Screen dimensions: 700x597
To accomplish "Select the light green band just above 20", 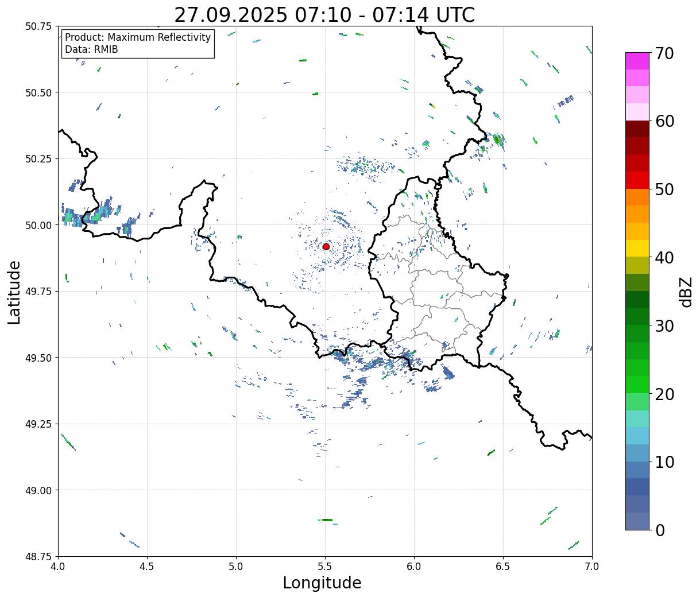I will 637,385.
